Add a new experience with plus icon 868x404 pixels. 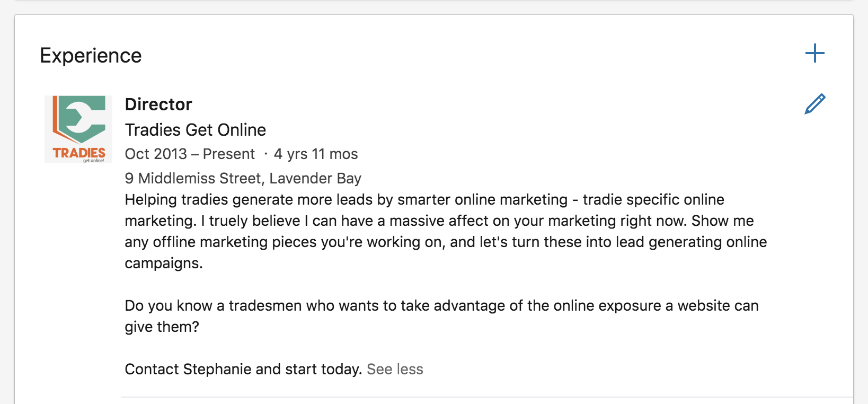click(x=814, y=53)
